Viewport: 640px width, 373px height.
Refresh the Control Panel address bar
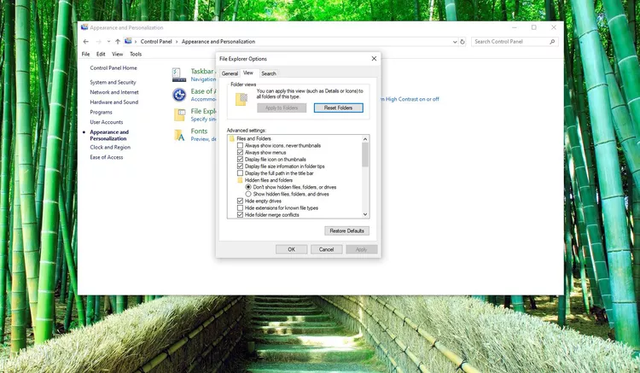[x=462, y=42]
